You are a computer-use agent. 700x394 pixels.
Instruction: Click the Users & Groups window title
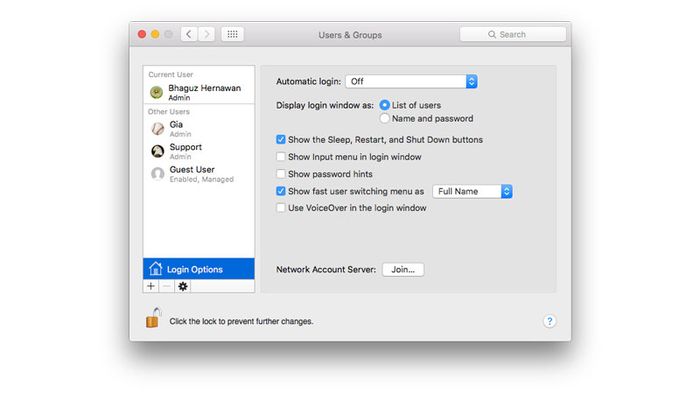click(x=350, y=35)
